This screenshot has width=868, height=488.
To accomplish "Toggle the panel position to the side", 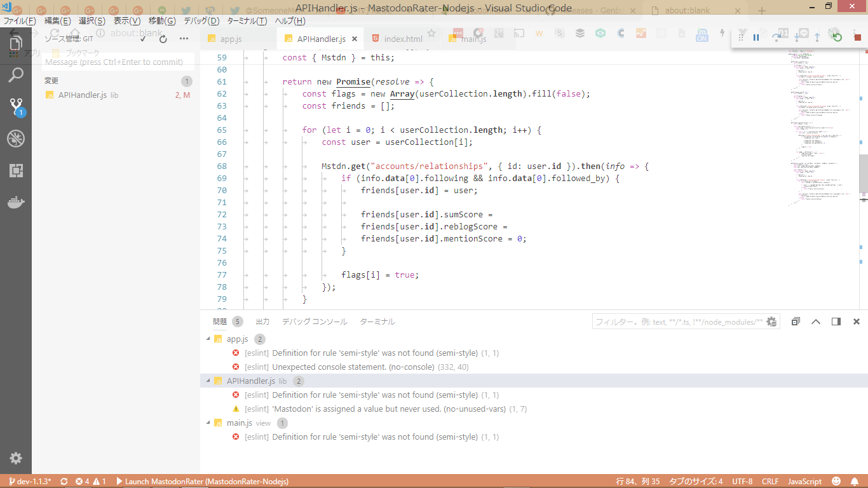I will point(836,322).
